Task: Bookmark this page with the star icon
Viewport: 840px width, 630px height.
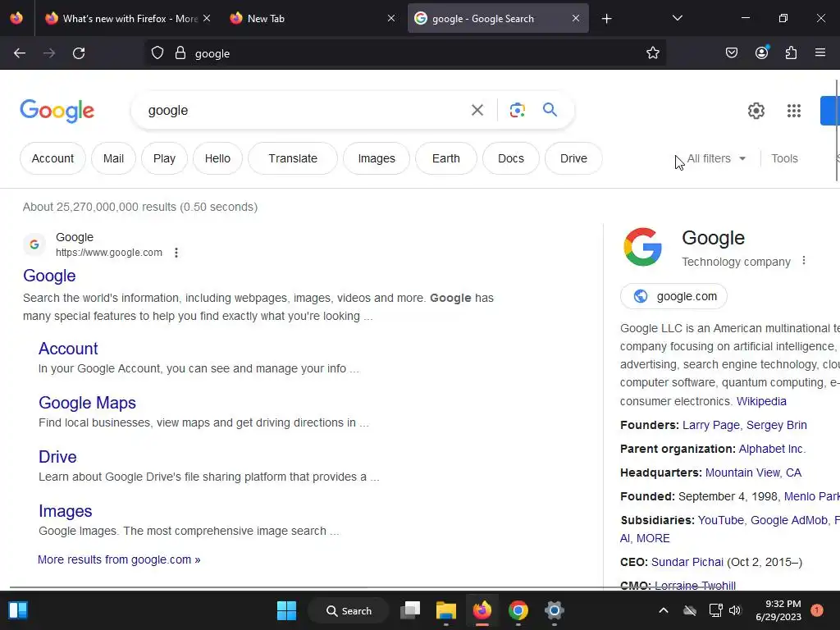Action: click(652, 53)
